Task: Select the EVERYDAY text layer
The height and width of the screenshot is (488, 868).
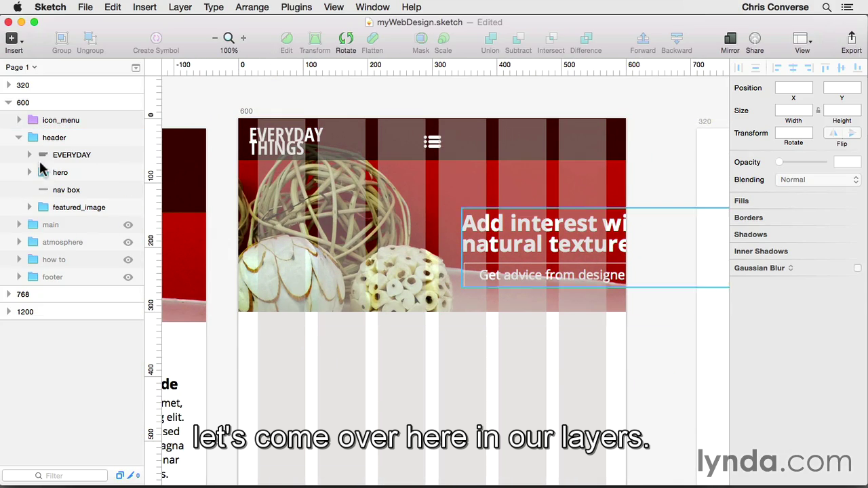Action: coord(71,155)
